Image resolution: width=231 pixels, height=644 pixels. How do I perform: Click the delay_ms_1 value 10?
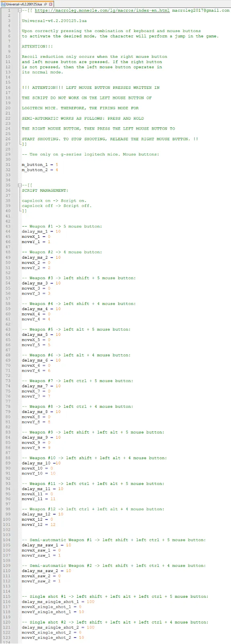tap(58, 231)
